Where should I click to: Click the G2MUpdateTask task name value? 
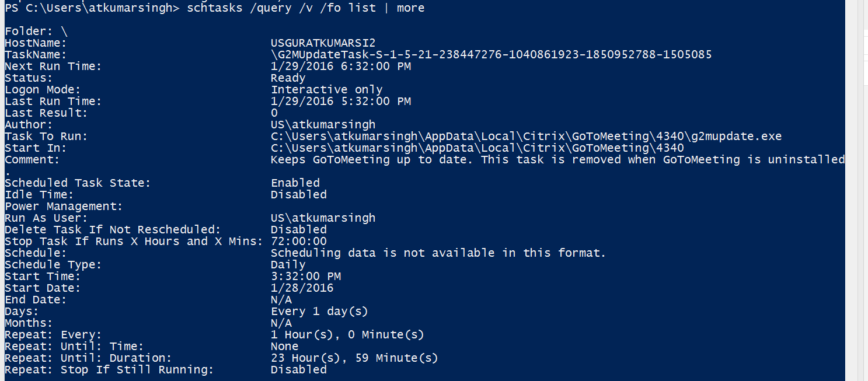pos(491,54)
